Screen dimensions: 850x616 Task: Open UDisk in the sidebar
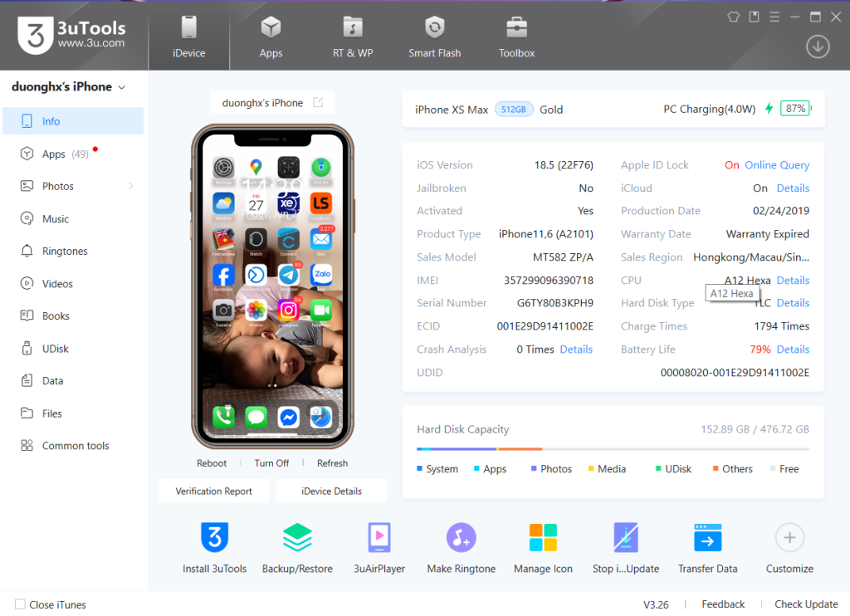pyautogui.click(x=73, y=349)
